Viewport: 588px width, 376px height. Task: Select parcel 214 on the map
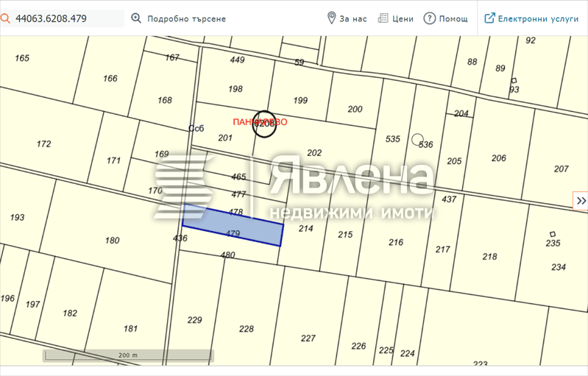click(305, 228)
